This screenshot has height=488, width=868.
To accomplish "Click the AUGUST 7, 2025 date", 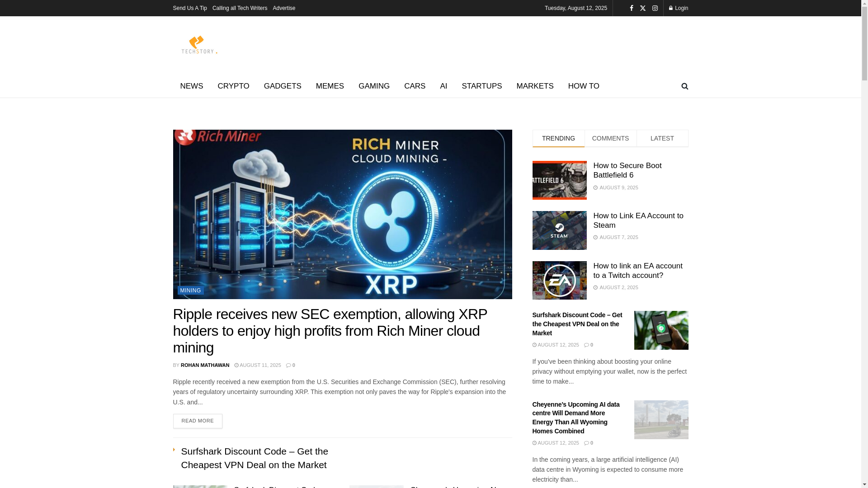I will pos(616,237).
